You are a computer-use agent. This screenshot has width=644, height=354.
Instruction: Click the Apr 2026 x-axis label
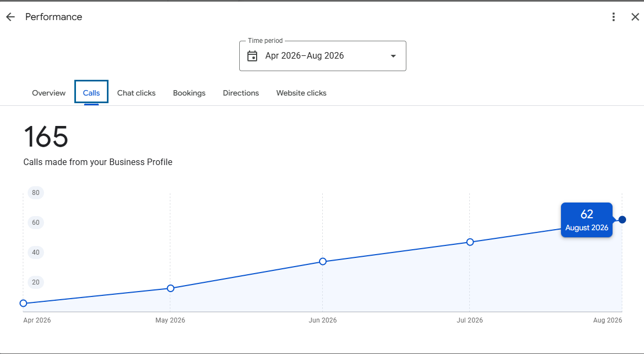click(x=37, y=320)
